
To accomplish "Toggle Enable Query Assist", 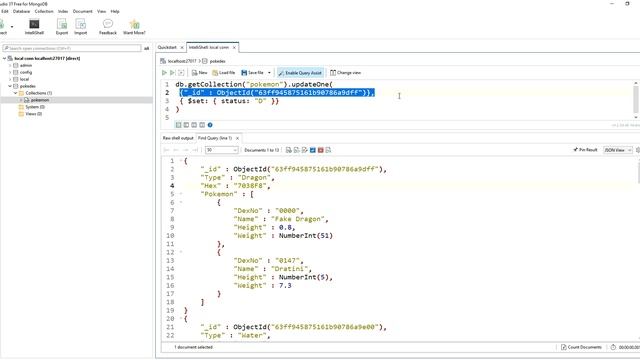I will (x=300, y=73).
